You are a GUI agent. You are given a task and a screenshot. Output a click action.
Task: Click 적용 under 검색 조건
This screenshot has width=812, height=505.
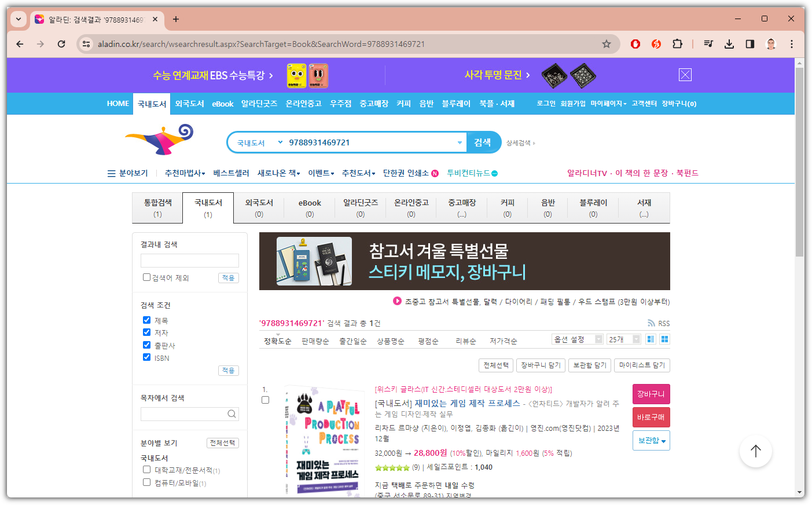[229, 371]
